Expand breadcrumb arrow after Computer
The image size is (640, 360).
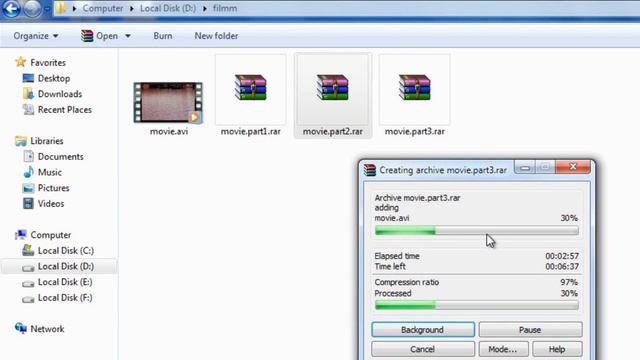[x=131, y=9]
